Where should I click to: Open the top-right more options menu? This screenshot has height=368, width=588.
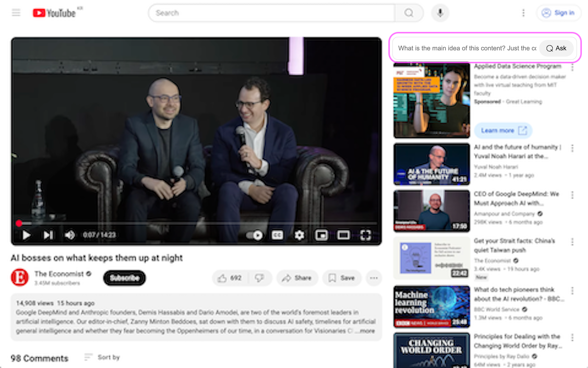[523, 13]
